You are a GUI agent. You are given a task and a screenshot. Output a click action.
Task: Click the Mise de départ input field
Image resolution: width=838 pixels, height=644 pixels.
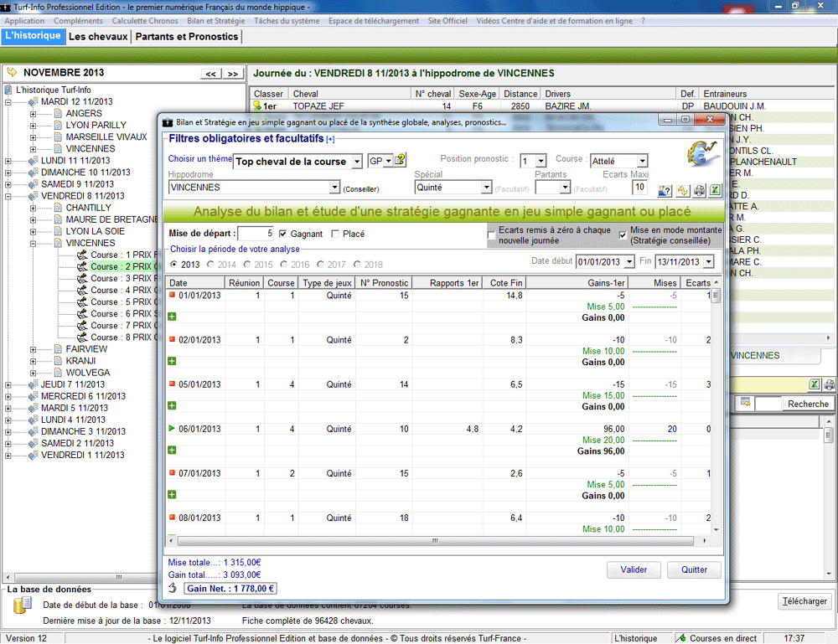[x=256, y=234]
